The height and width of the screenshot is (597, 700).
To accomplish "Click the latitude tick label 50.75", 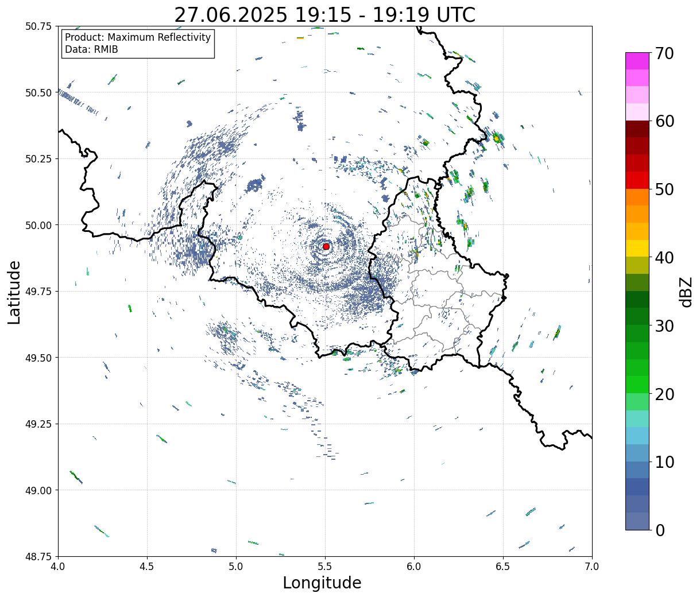I will pyautogui.click(x=38, y=26).
